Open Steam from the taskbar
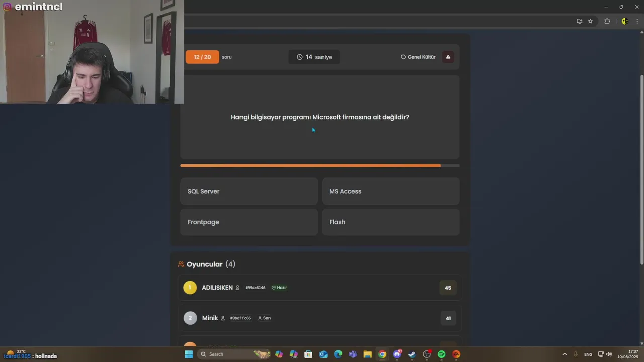The image size is (644, 362). (x=412, y=354)
